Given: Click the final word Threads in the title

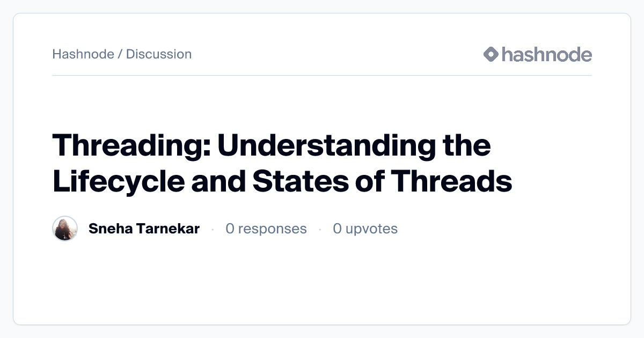Looking at the screenshot, I should pos(451,181).
